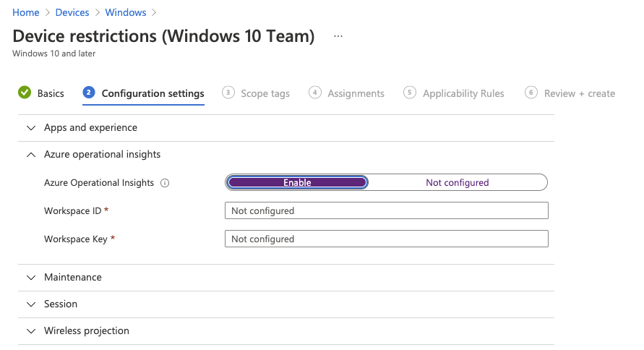This screenshot has width=644, height=350.
Task: Click the Device restrictions (Windows 10 Team) title
Action: [x=163, y=36]
